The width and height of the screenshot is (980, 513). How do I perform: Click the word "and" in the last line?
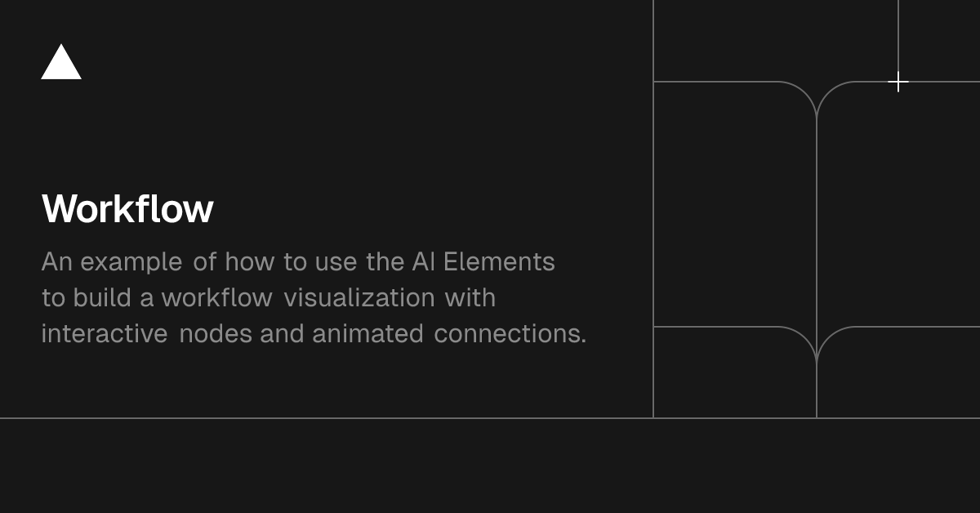(282, 334)
